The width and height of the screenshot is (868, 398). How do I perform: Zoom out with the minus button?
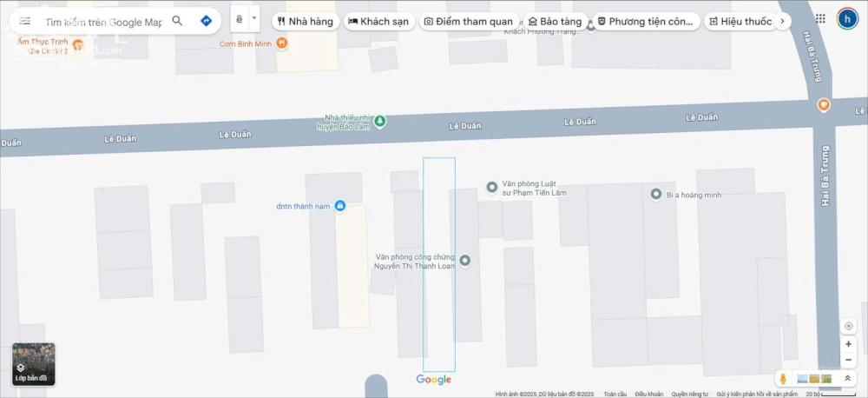[x=848, y=360]
